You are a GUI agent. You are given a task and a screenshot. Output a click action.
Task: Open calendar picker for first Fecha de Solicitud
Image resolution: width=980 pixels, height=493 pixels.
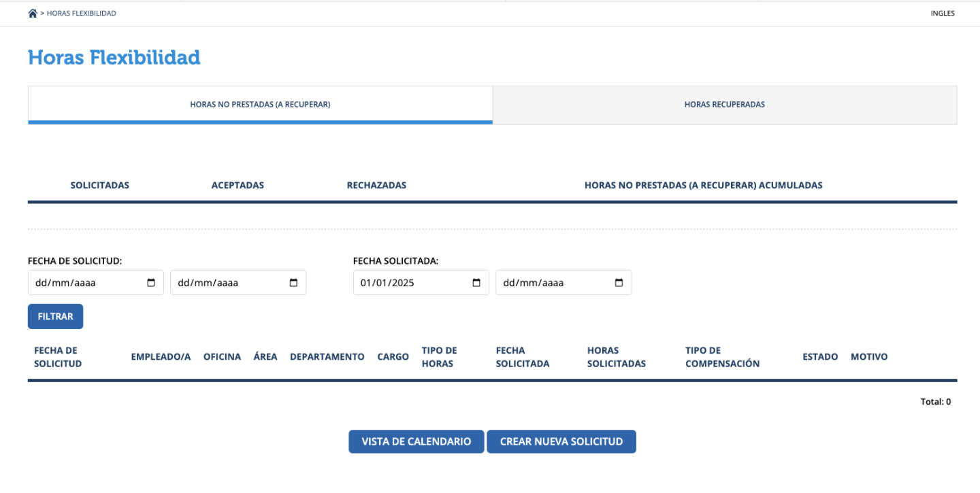[x=151, y=283]
